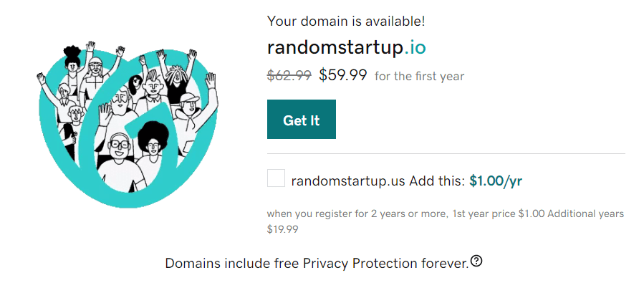Click the free Privacy Protection sentence
Screen dimensions: 644x293
point(316,263)
